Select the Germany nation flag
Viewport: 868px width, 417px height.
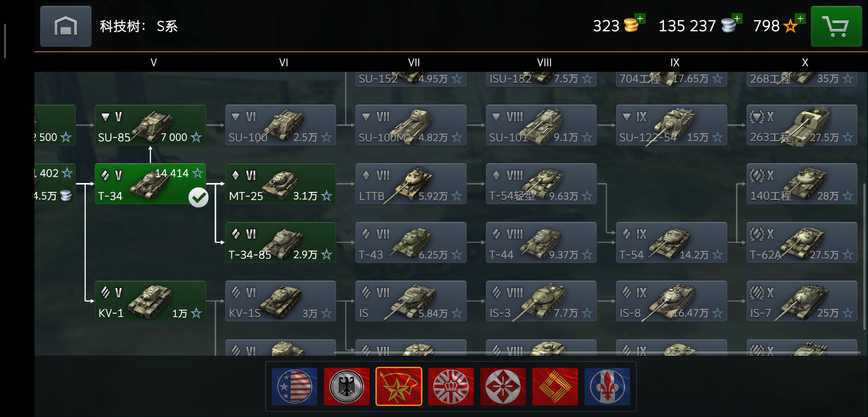347,386
